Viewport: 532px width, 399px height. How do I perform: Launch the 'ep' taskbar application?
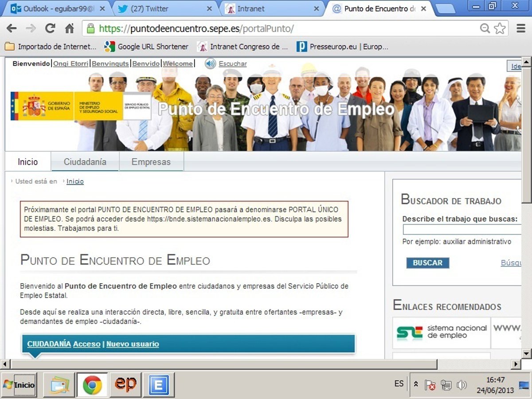(x=125, y=385)
